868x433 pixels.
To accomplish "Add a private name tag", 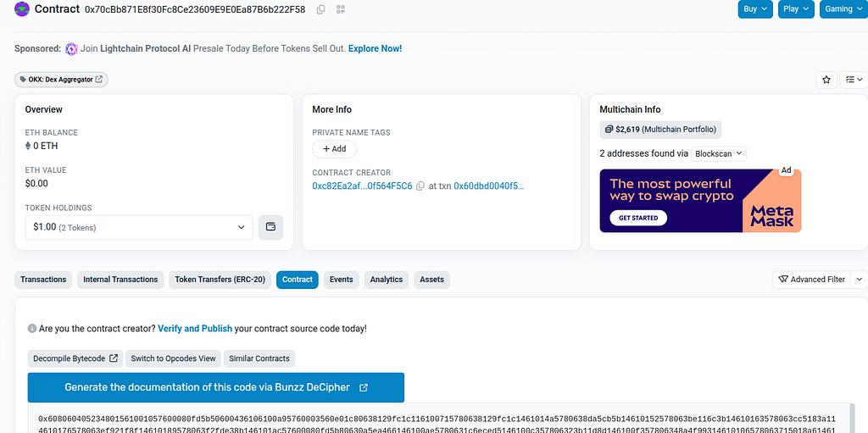I will pos(334,149).
